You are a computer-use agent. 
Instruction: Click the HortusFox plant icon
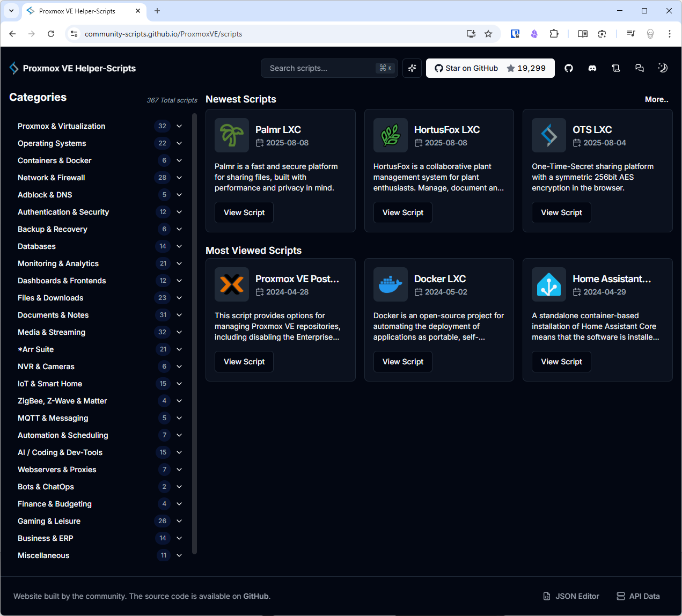(x=391, y=135)
